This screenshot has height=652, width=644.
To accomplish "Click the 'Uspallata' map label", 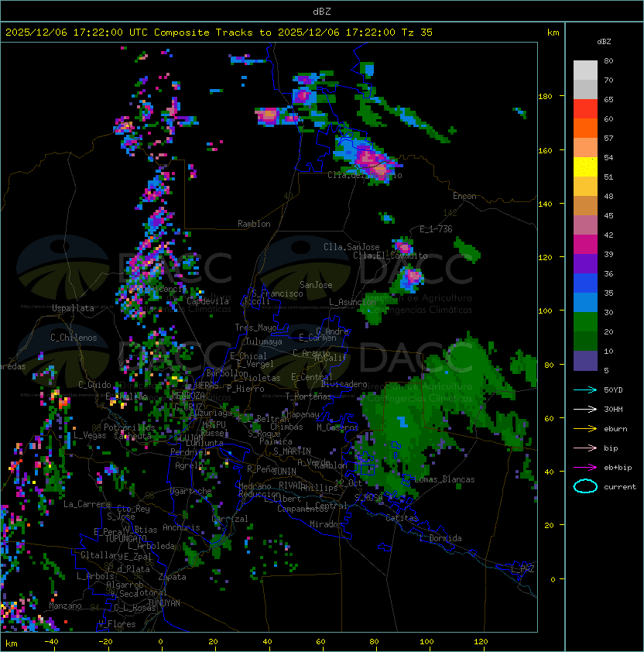I will [x=73, y=308].
